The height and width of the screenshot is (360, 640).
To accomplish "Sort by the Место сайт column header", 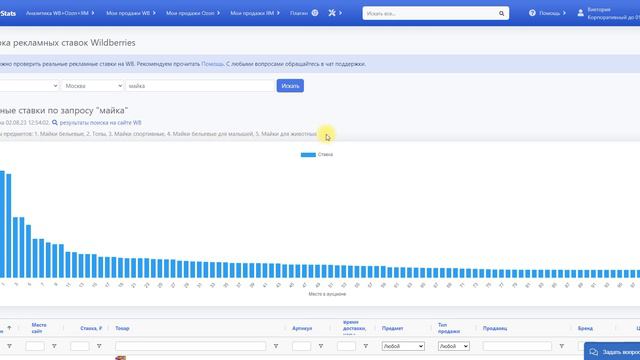I will (39, 328).
